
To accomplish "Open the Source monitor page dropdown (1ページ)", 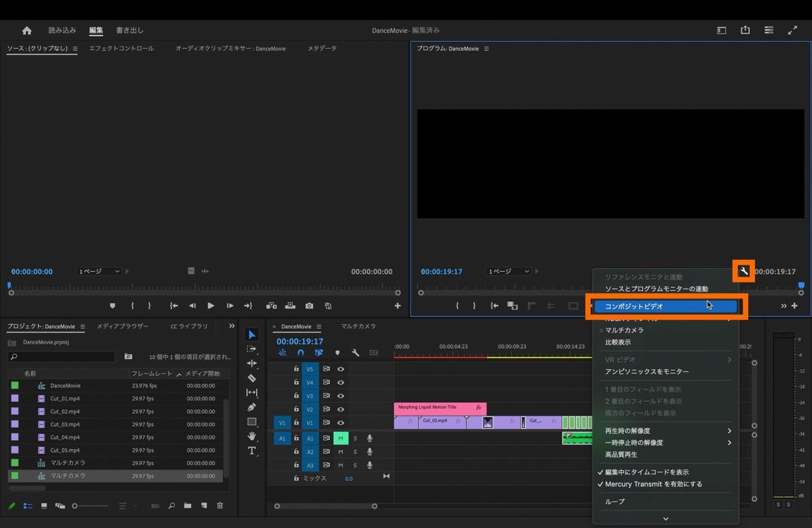I will (x=99, y=272).
